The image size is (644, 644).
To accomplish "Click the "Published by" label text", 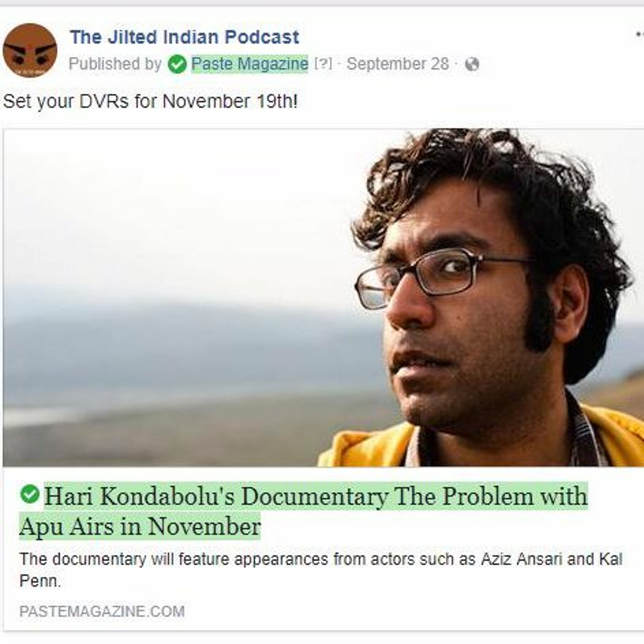I will coord(115,64).
